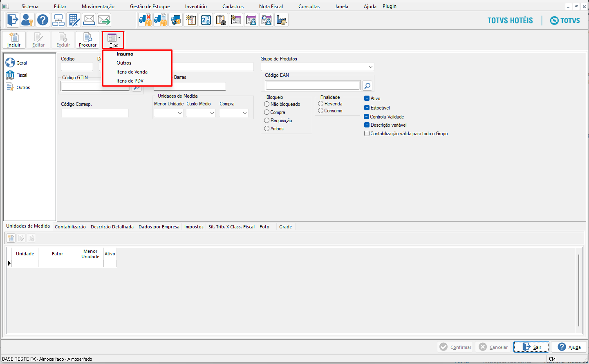Click the Incluir new record button
The width and height of the screenshot is (589, 364).
pyautogui.click(x=14, y=40)
